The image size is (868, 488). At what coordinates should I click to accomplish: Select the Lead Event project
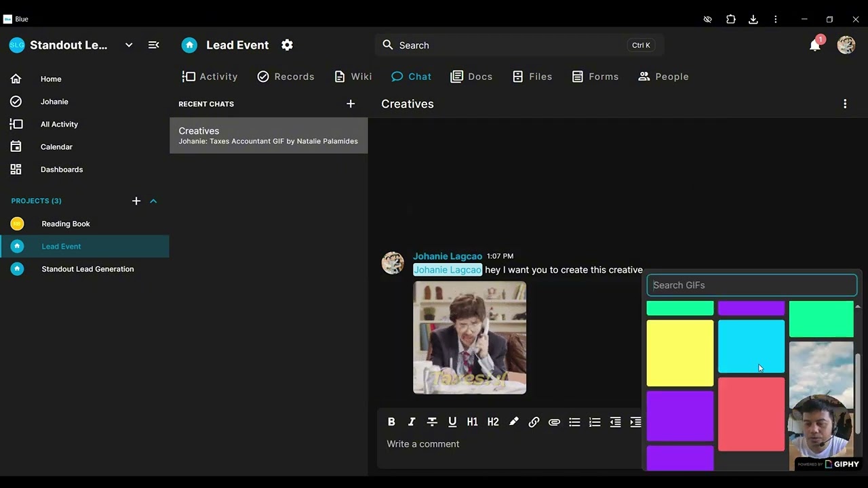pos(85,246)
